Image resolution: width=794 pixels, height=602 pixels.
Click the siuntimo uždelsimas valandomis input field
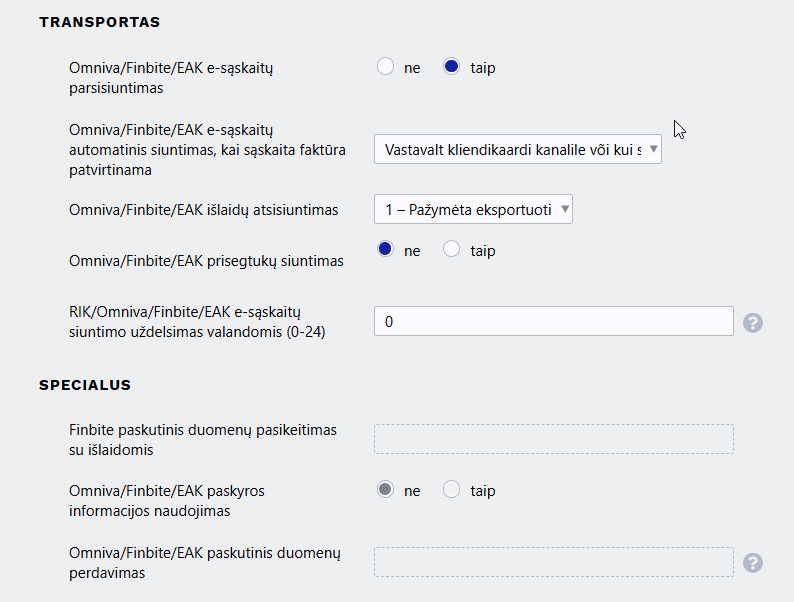click(x=553, y=321)
